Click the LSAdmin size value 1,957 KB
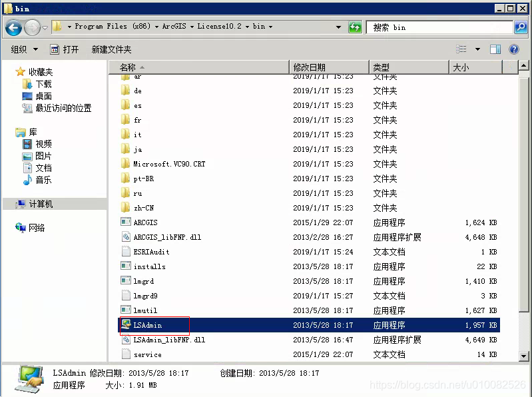This screenshot has height=397, width=532. tap(481, 325)
